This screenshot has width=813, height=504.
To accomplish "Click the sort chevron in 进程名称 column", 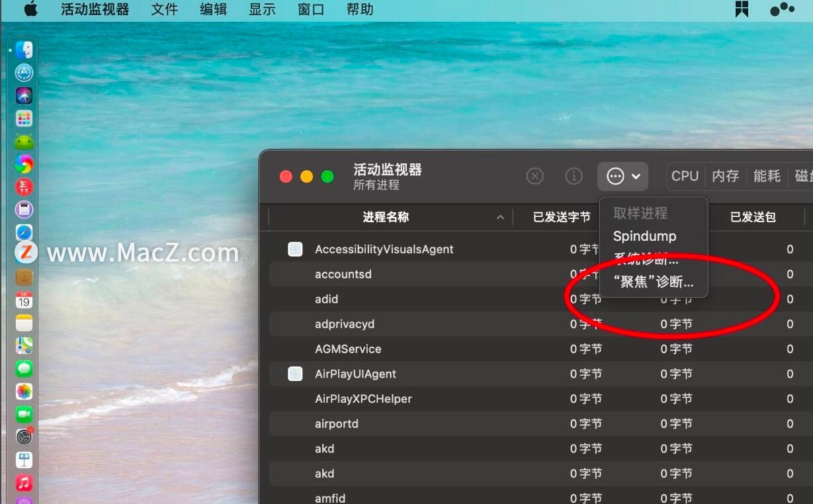I will click(500, 218).
